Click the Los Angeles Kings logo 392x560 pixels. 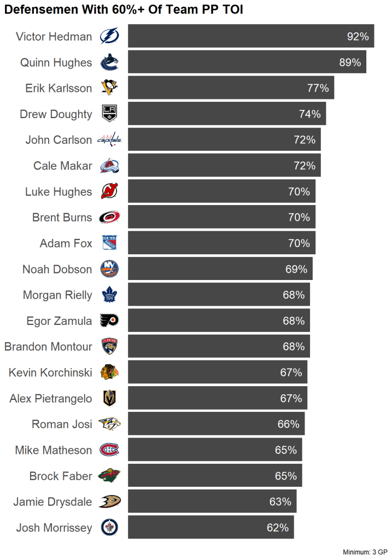click(x=109, y=114)
